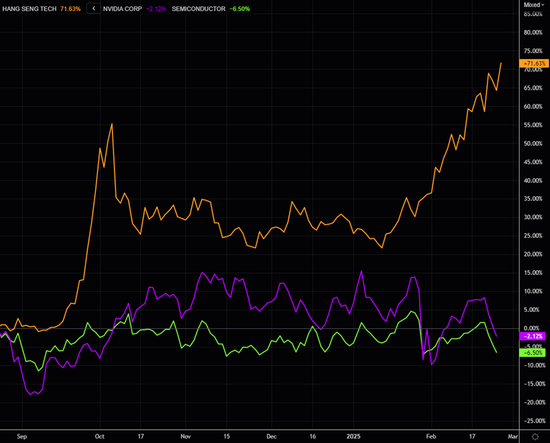Click the Nov date label
This screenshot has height=443, width=550.
[x=186, y=436]
